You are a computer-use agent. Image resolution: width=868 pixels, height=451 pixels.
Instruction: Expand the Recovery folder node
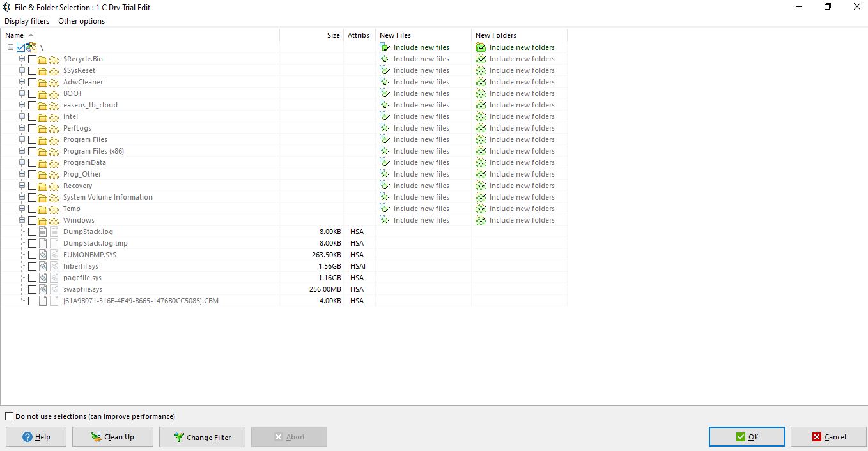[x=22, y=186]
